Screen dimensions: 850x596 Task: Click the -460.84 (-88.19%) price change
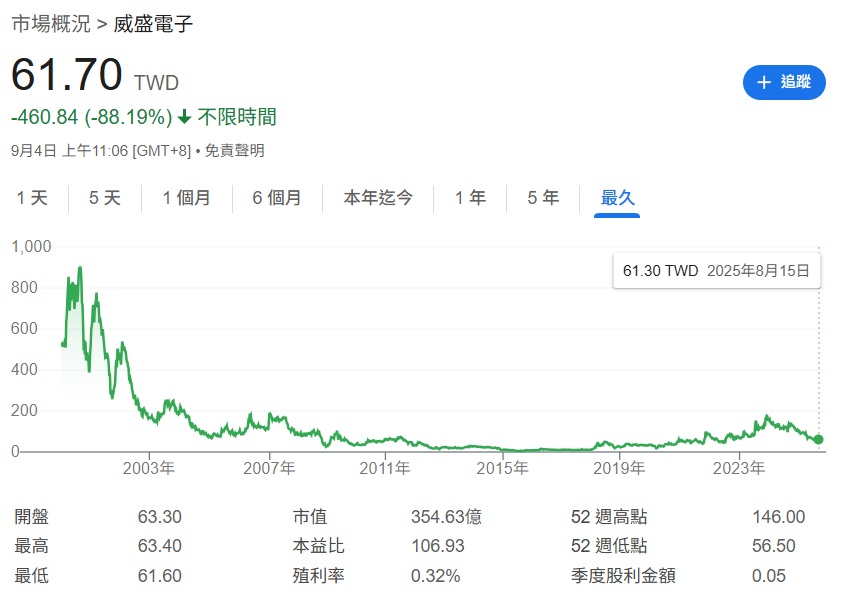92,117
